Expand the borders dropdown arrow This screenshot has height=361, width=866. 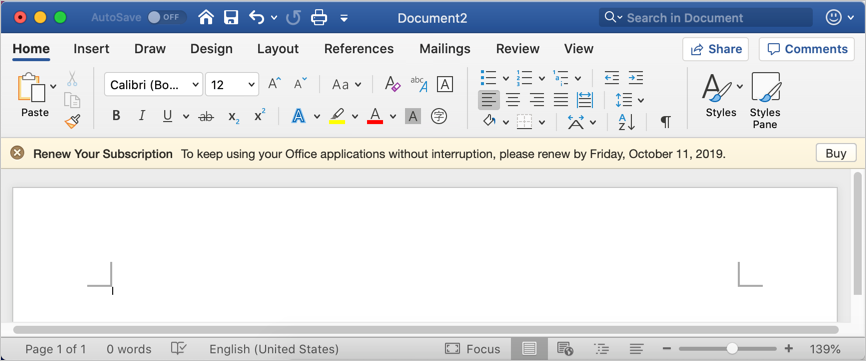pyautogui.click(x=542, y=122)
